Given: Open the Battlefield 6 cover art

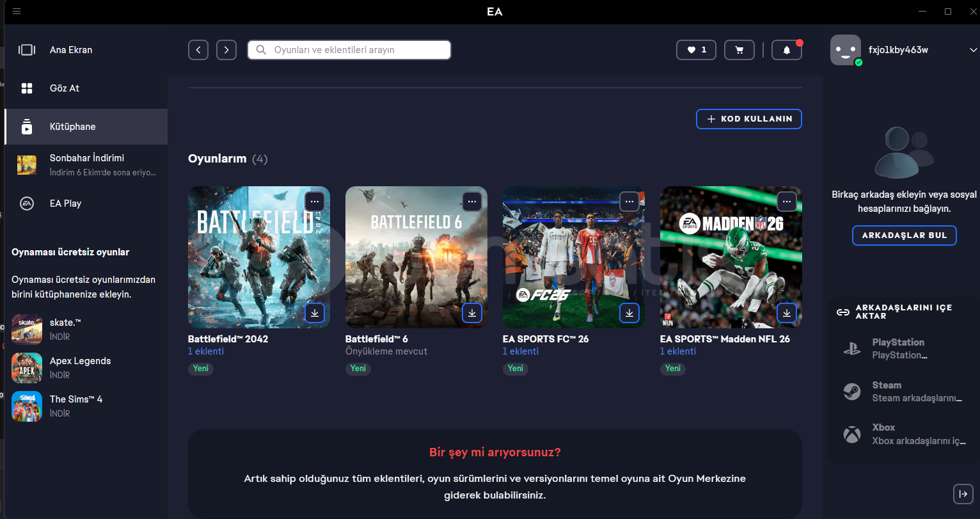Looking at the screenshot, I should pos(416,257).
